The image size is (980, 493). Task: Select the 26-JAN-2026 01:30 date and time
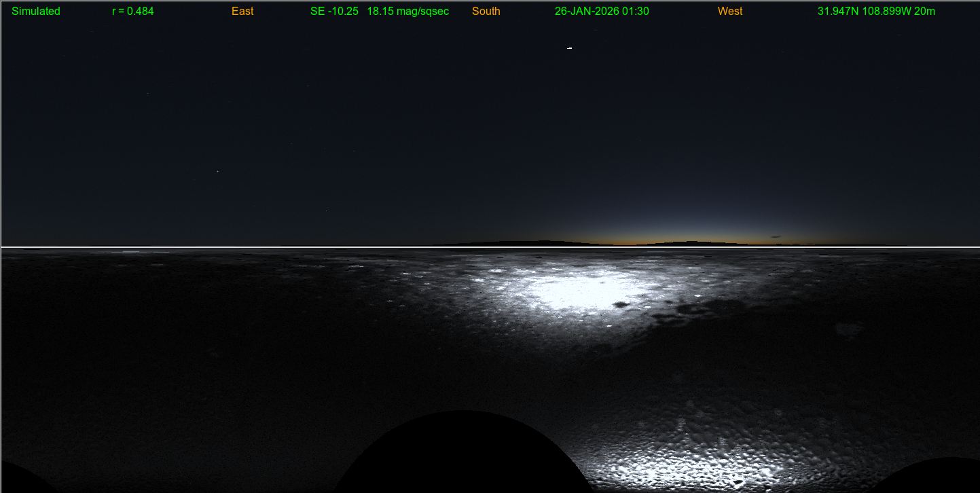[x=602, y=12]
